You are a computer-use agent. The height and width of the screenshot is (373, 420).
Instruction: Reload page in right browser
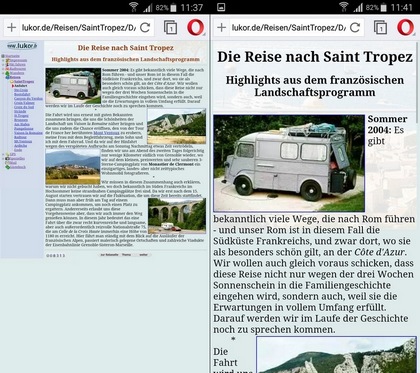tap(355, 27)
